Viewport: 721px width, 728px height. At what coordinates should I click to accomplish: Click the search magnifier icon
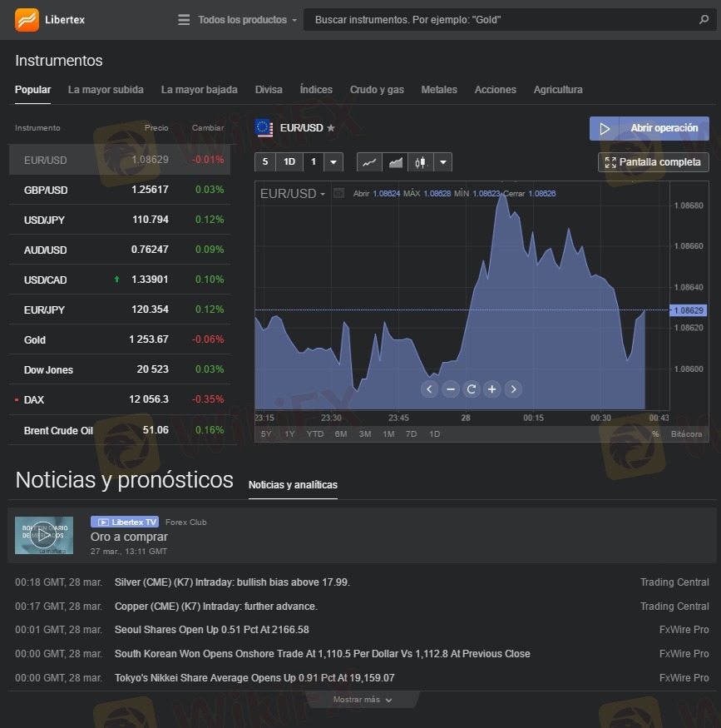(704, 19)
